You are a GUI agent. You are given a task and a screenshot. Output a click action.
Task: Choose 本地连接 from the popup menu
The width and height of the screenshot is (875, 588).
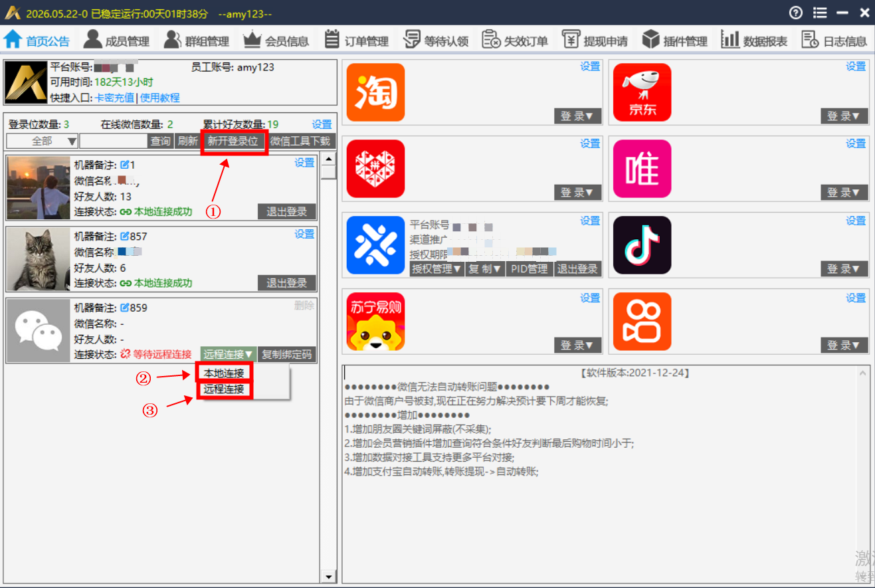pos(224,373)
